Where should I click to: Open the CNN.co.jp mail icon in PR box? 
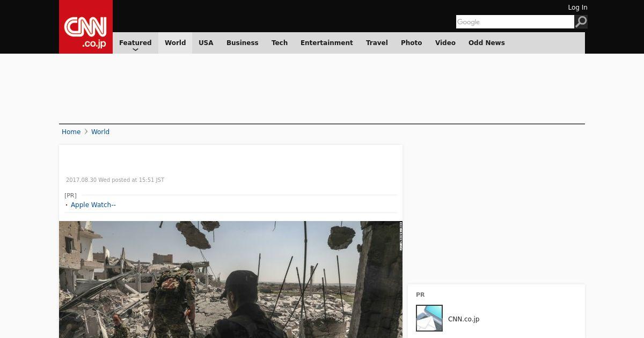point(429,318)
